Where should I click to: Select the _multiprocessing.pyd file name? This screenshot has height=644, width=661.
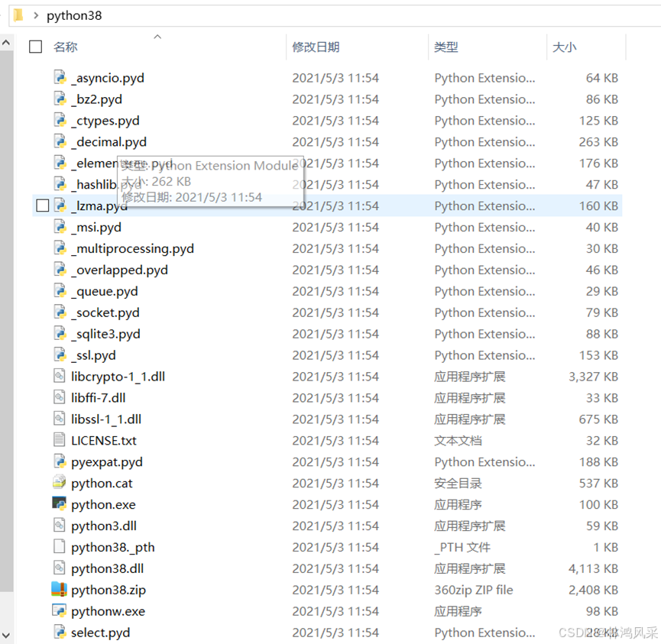tap(132, 249)
